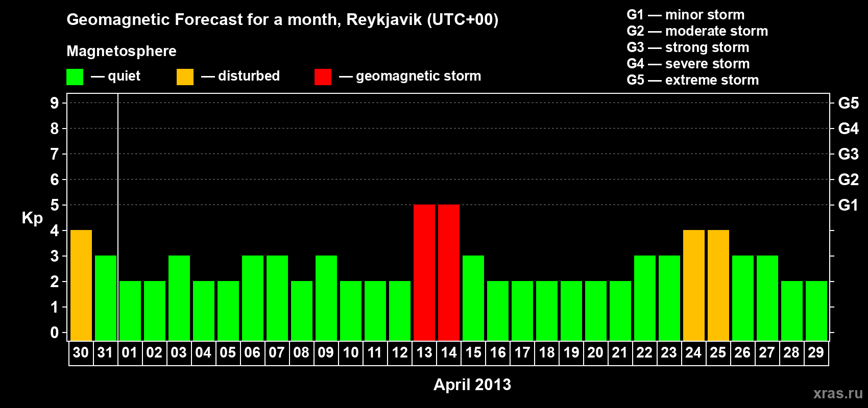Click date label 14 on the axis

point(449,352)
